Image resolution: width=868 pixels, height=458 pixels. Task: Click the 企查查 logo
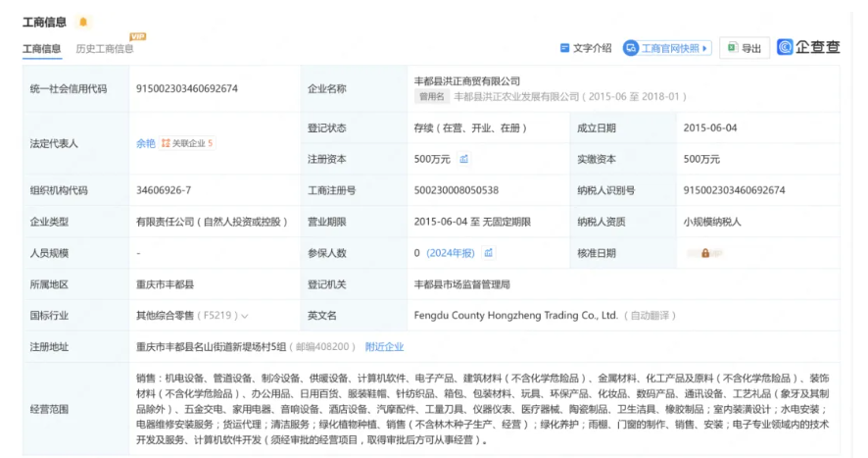tap(808, 47)
